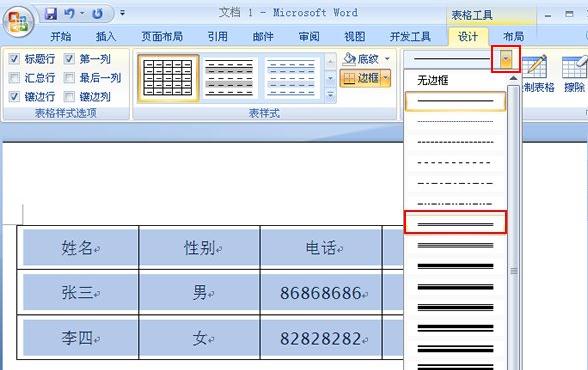Screen dimensions: 588x370
Task: Apply the light blue dashed table style
Action: (292, 78)
